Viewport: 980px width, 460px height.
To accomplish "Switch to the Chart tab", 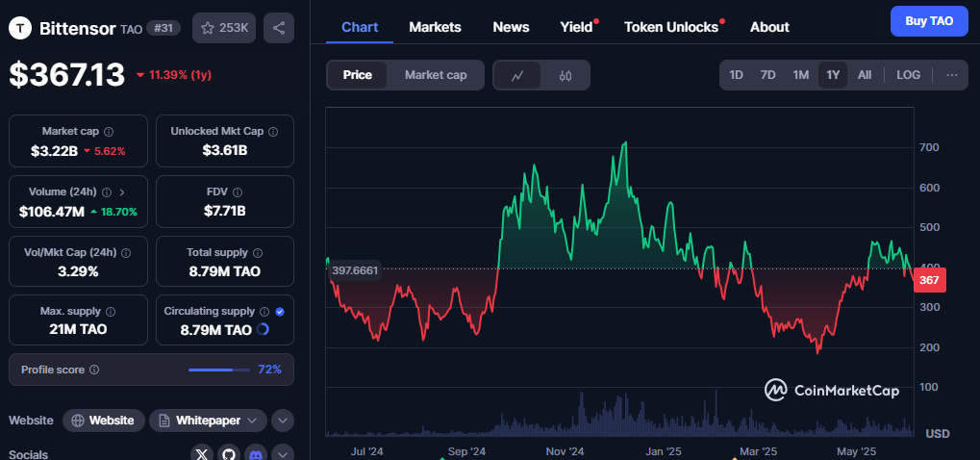I will tap(360, 28).
